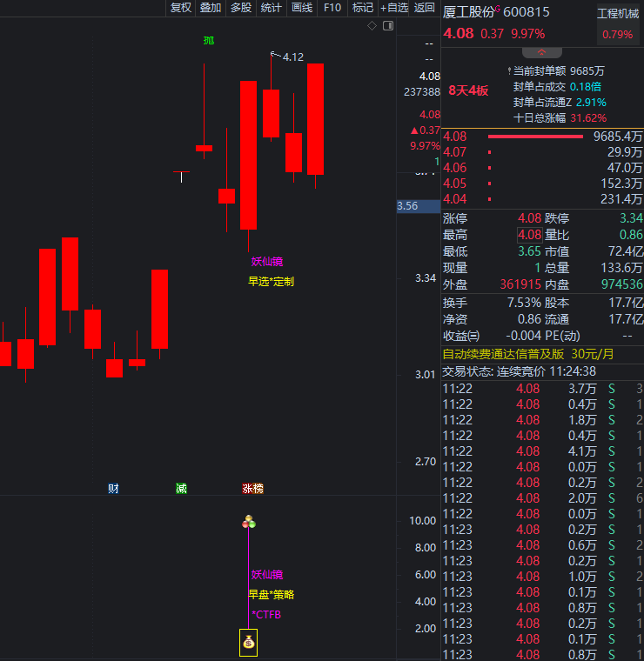
Task: Open the 复权 adjustment menu
Action: click(180, 8)
